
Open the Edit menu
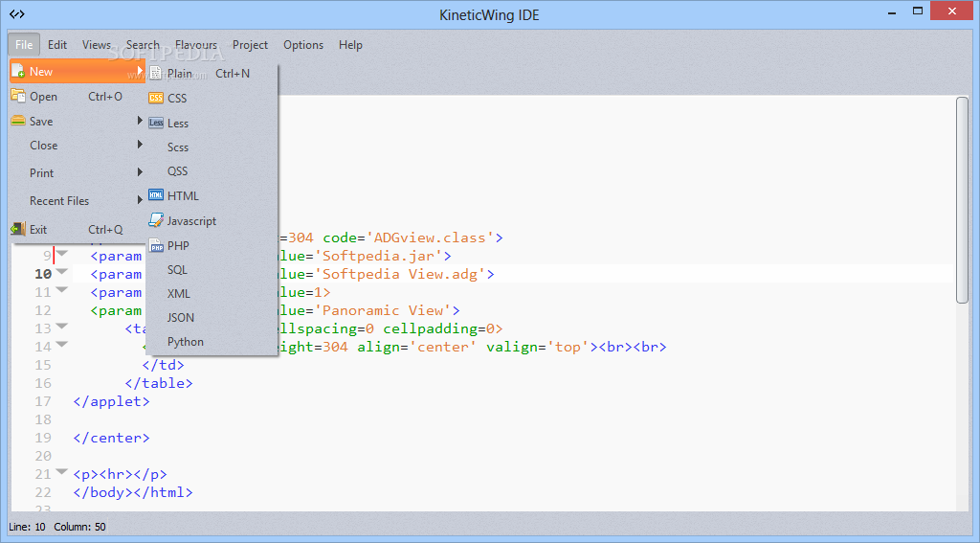pos(57,44)
